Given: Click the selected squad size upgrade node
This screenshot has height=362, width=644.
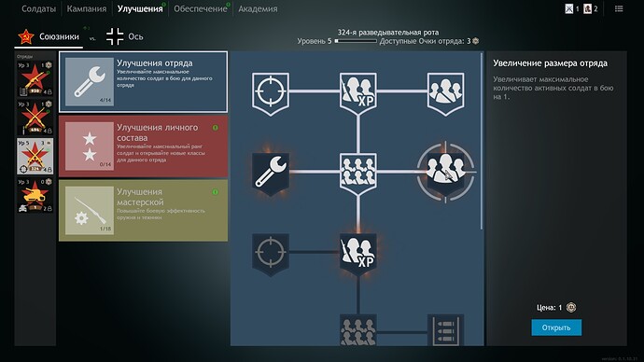Looking at the screenshot, I should coord(445,173).
